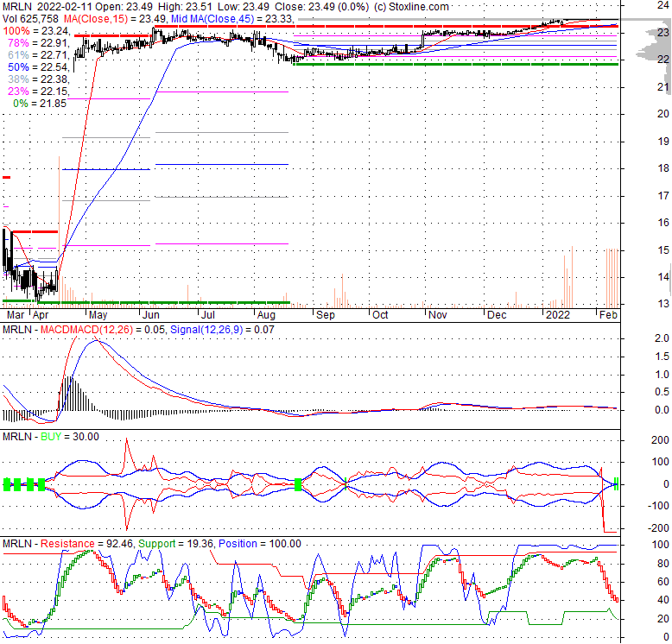Screen dimensions: 672x644
Task: Click the 'Oct' month label on time axis
Action: tap(380, 315)
